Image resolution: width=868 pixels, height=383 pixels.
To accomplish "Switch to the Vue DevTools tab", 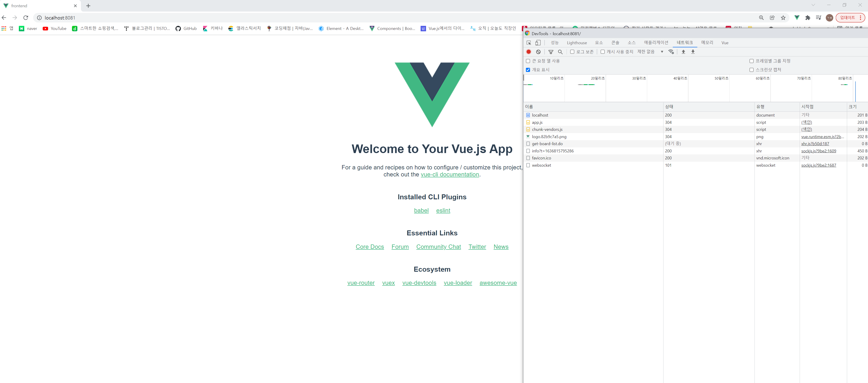I will pyautogui.click(x=725, y=43).
